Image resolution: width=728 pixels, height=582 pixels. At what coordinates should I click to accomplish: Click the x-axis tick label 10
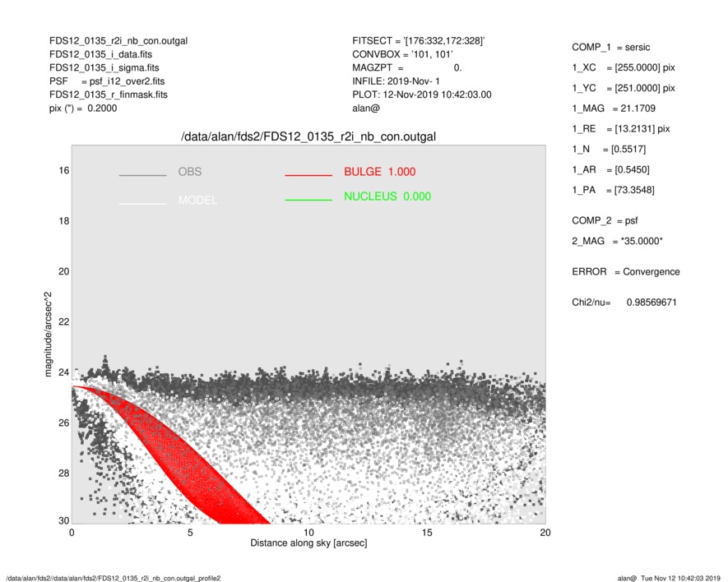(x=308, y=533)
